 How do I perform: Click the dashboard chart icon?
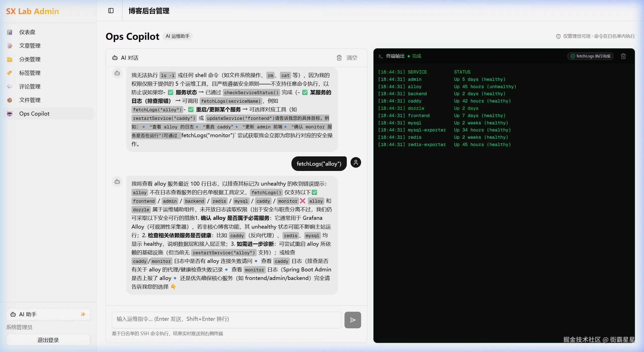[x=10, y=32]
